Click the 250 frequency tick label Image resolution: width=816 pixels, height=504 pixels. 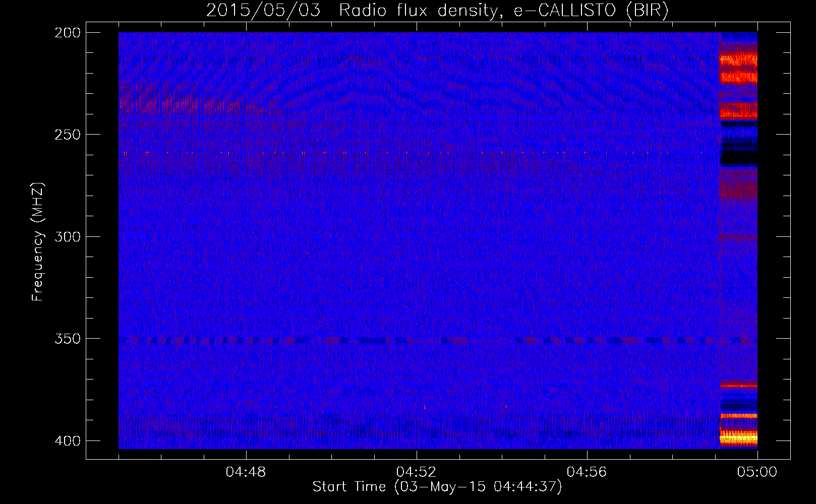(x=67, y=135)
